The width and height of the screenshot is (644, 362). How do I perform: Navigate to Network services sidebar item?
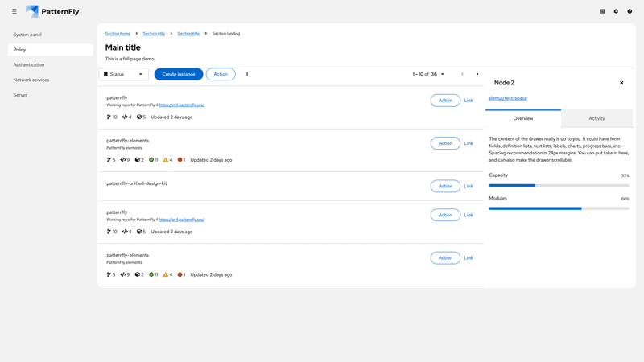pyautogui.click(x=31, y=80)
